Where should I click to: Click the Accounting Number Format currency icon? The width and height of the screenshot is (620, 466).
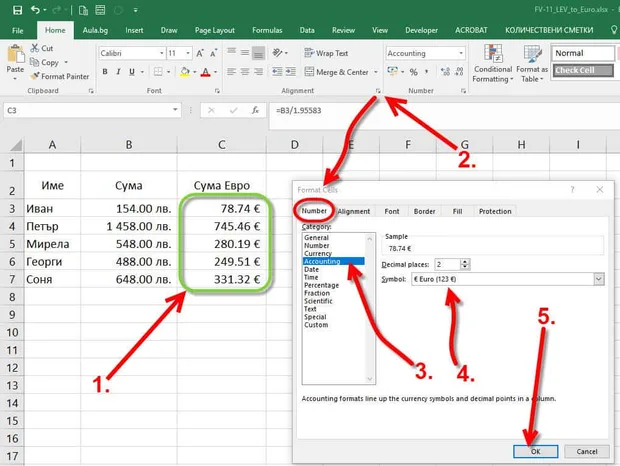[x=392, y=72]
